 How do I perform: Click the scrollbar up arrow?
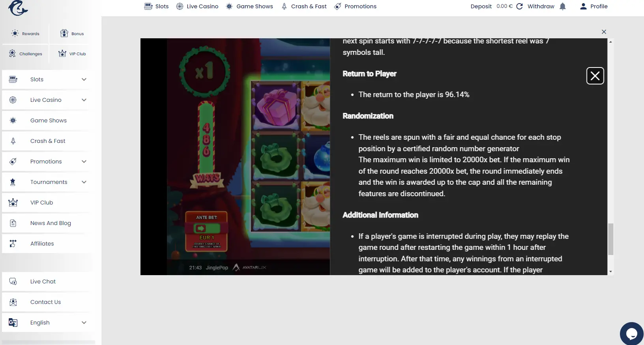[x=610, y=41]
